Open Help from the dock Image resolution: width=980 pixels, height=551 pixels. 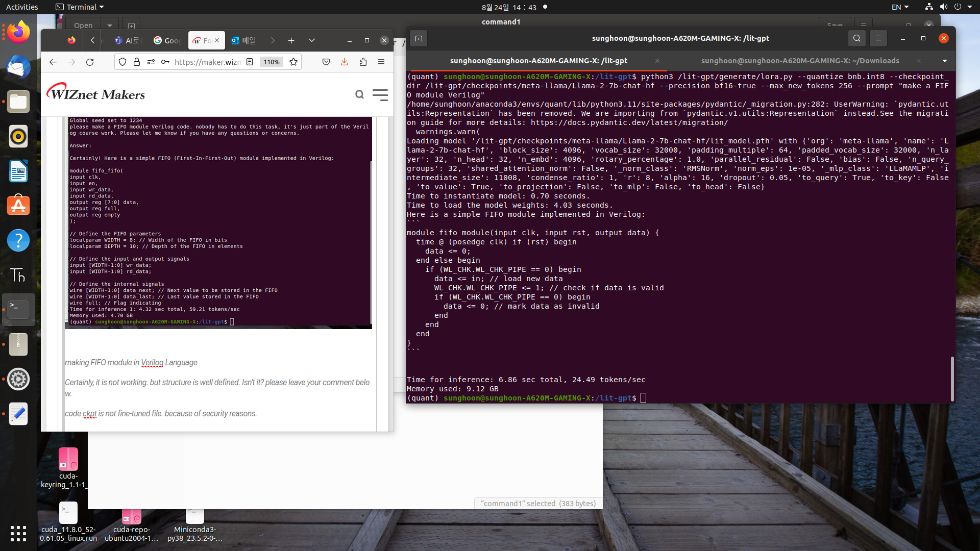coord(18,240)
